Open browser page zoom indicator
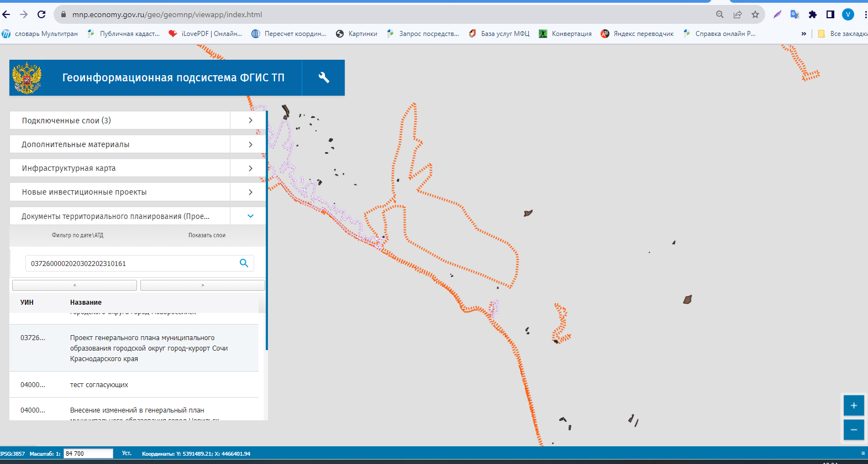 pyautogui.click(x=719, y=14)
